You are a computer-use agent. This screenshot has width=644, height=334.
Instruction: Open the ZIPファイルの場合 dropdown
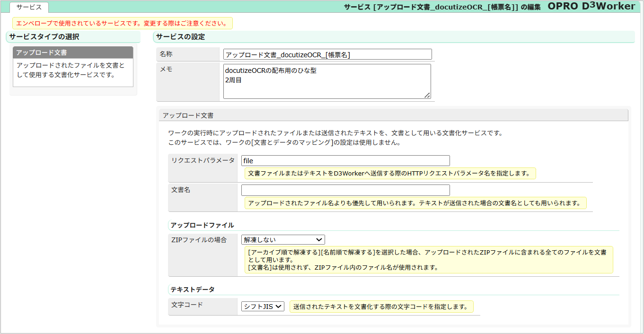coord(282,239)
